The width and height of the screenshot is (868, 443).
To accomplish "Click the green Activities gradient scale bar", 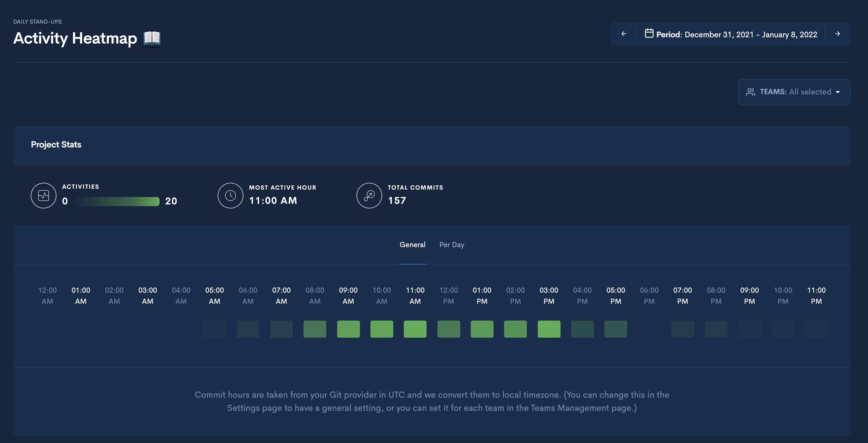I will pyautogui.click(x=117, y=201).
